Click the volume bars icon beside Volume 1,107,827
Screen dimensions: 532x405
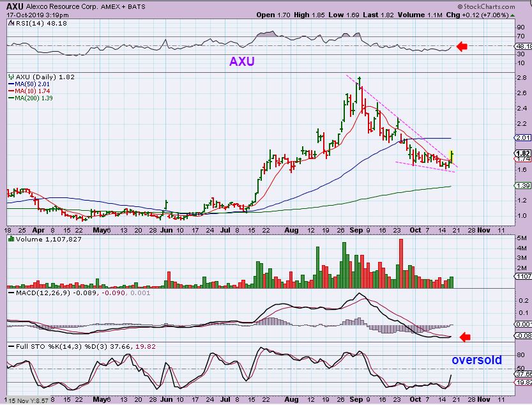click(x=11, y=240)
